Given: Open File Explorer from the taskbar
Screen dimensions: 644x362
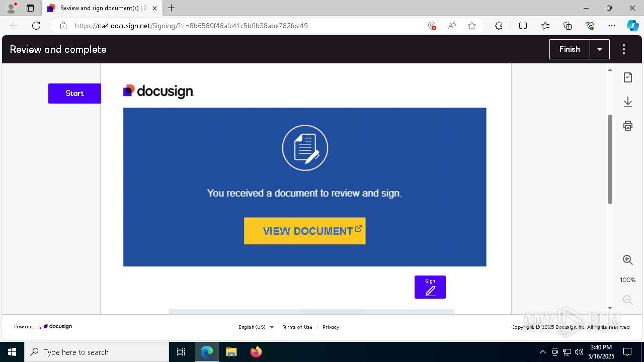Looking at the screenshot, I should click(x=231, y=352).
